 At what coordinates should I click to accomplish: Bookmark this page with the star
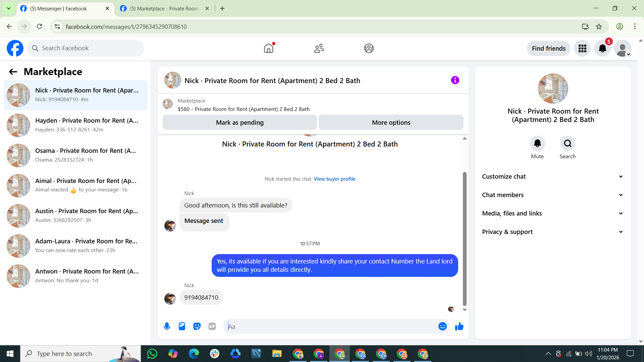pyautogui.click(x=599, y=26)
